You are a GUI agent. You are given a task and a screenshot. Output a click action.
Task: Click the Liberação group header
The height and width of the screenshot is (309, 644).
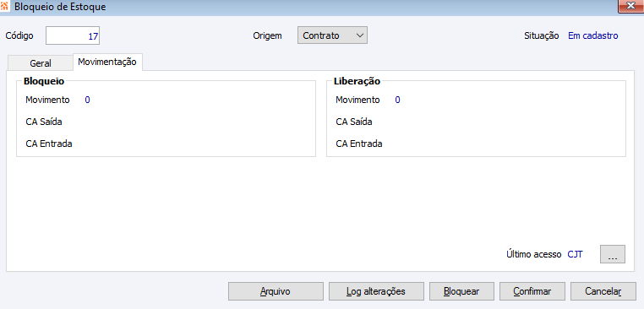(357, 81)
